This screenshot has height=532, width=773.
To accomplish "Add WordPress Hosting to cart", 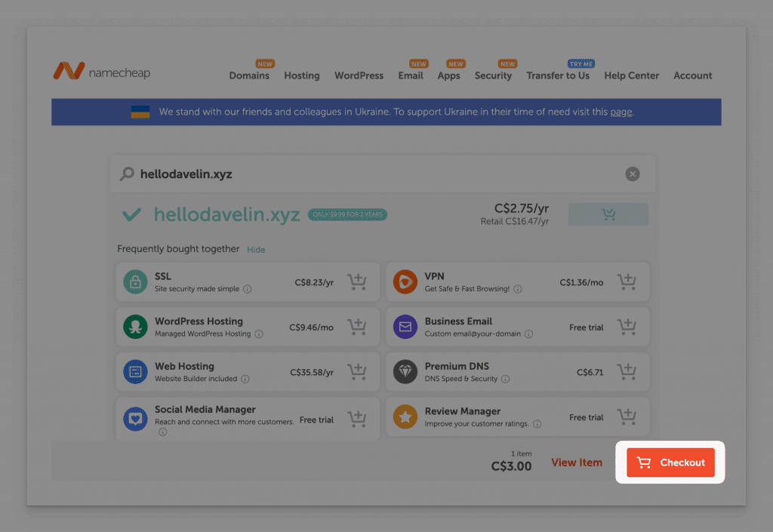I will tap(357, 327).
